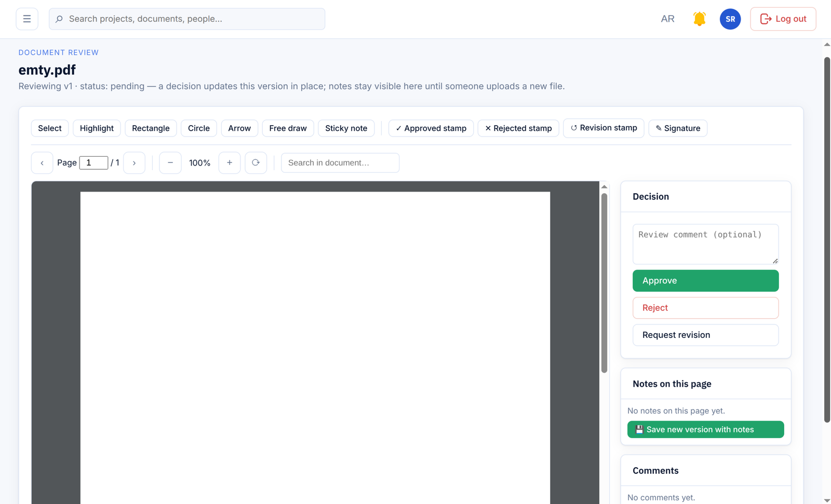Select the Approved stamp tool

click(x=431, y=128)
